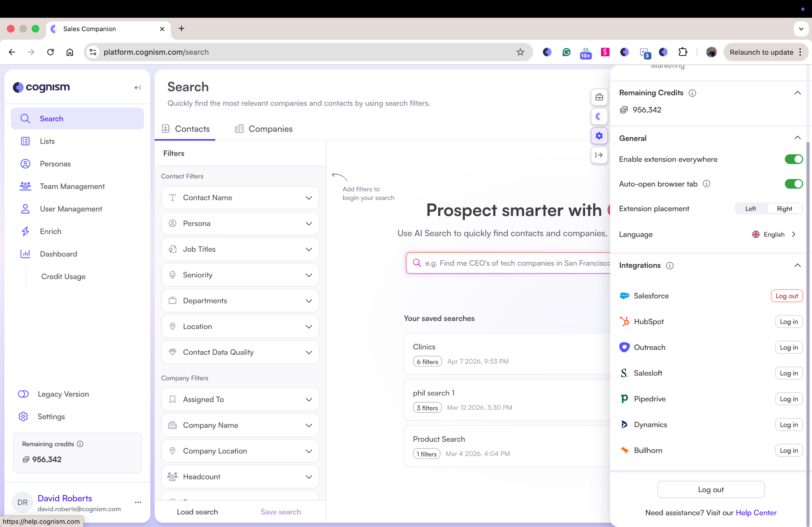Open the Dashboard chart icon page
Viewport: 812px width, 527px height.
[x=25, y=254]
